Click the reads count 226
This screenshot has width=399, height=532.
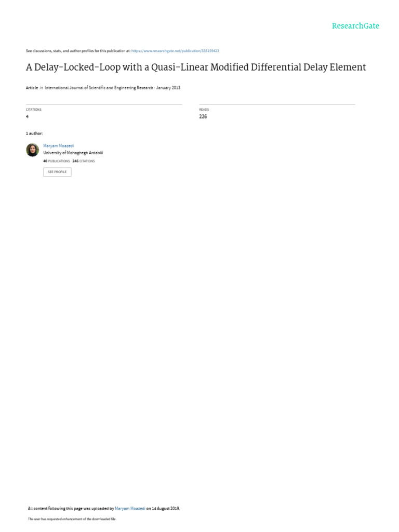203,116
